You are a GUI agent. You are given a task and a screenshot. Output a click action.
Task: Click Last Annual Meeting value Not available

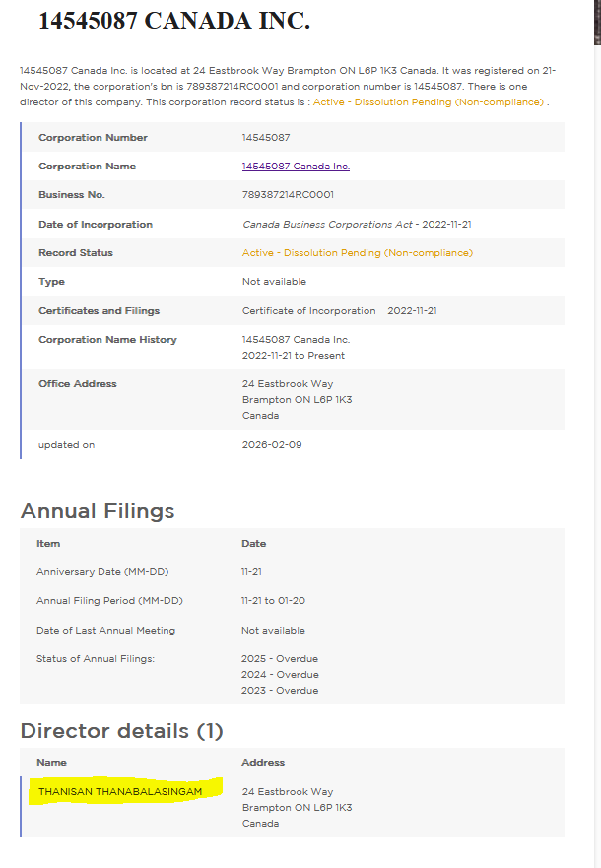pyautogui.click(x=273, y=631)
